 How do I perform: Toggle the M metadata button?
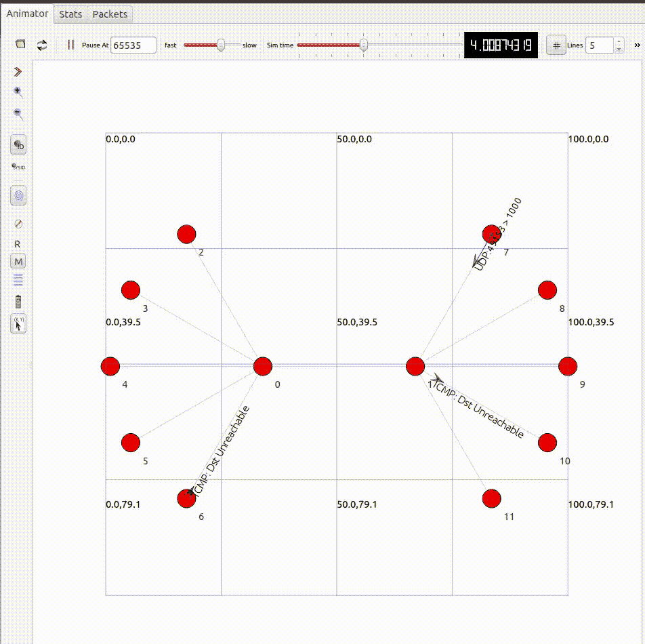(18, 261)
